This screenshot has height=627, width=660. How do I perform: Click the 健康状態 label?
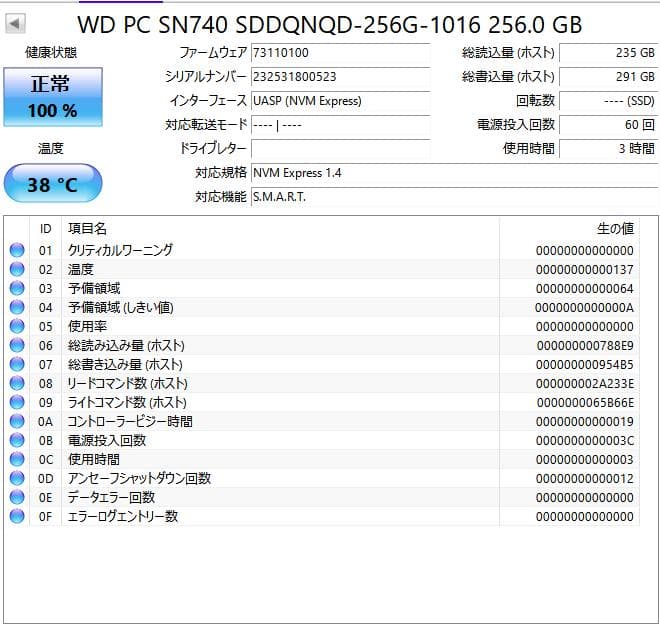pyautogui.click(x=51, y=53)
